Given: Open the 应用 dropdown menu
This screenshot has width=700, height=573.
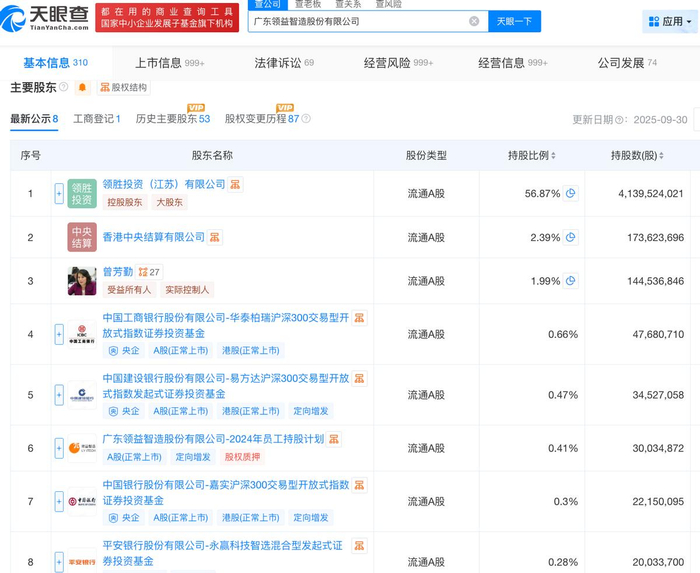Looking at the screenshot, I should (x=668, y=21).
